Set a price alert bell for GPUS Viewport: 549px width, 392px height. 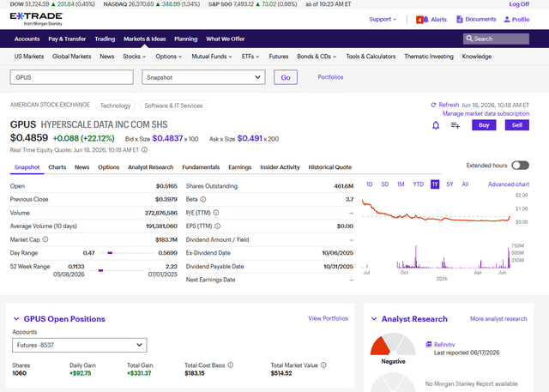(436, 125)
